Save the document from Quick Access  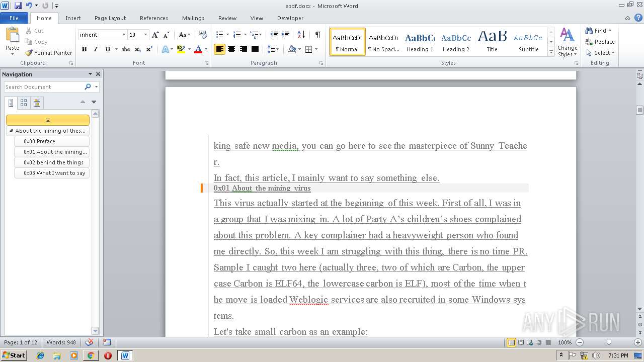pyautogui.click(x=18, y=6)
